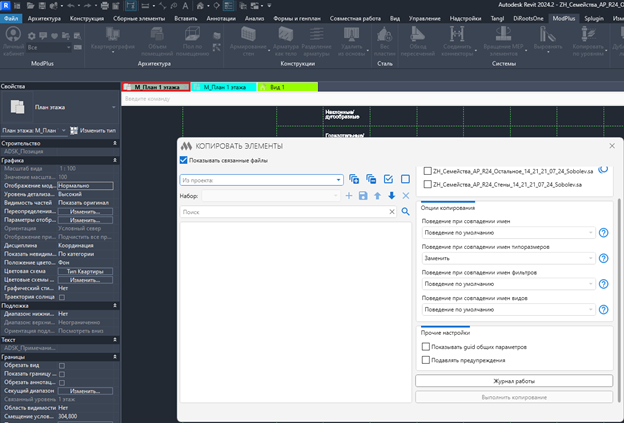Image resolution: width=624 pixels, height=423 pixels.
Task: Click the Default 3D view house icon
Action: click(201, 6)
